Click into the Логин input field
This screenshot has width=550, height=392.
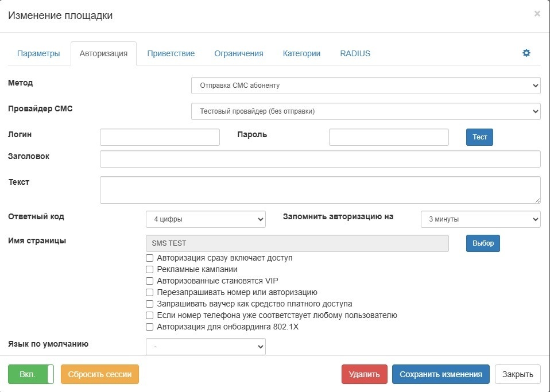(x=160, y=137)
